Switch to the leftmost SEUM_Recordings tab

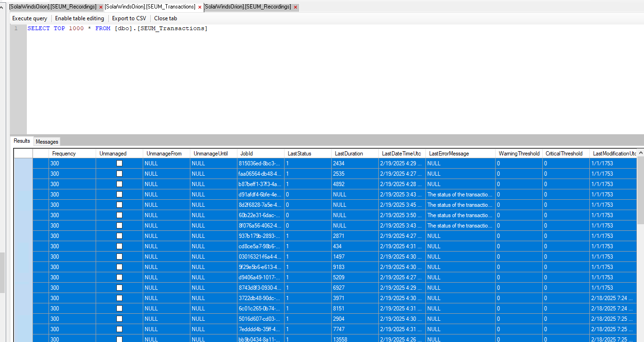point(52,7)
